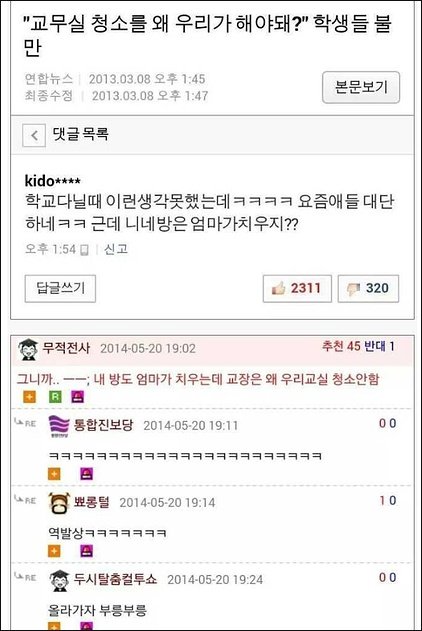Click 통합진보당's purple wave avatar
The width and height of the screenshot is (422, 631).
click(59, 427)
